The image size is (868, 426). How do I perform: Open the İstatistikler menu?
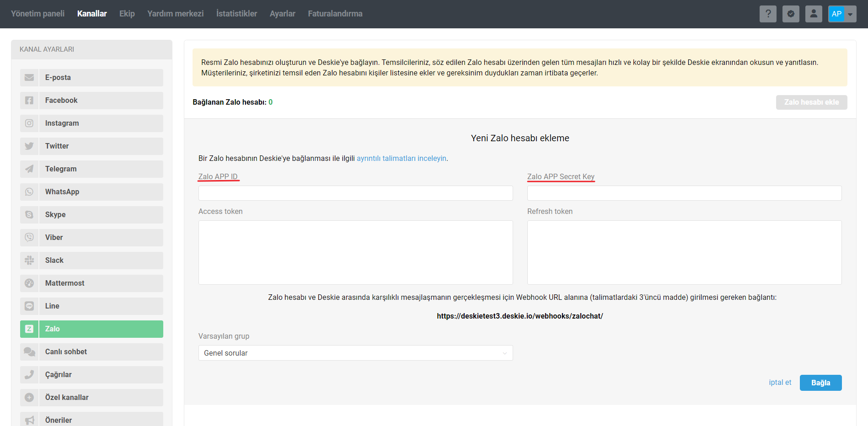coord(236,14)
